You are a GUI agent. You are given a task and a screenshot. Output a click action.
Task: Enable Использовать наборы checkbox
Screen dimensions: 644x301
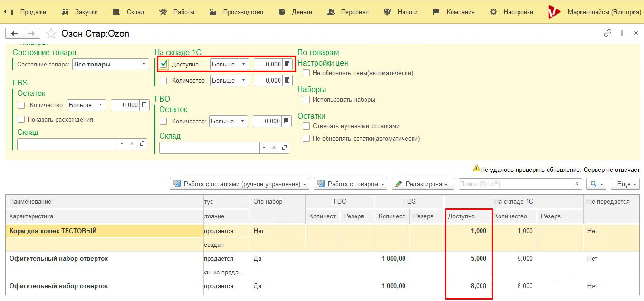click(x=307, y=99)
